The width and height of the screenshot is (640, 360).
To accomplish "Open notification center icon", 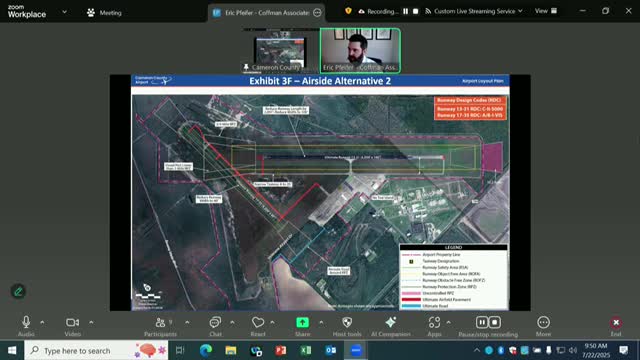I will point(624,350).
